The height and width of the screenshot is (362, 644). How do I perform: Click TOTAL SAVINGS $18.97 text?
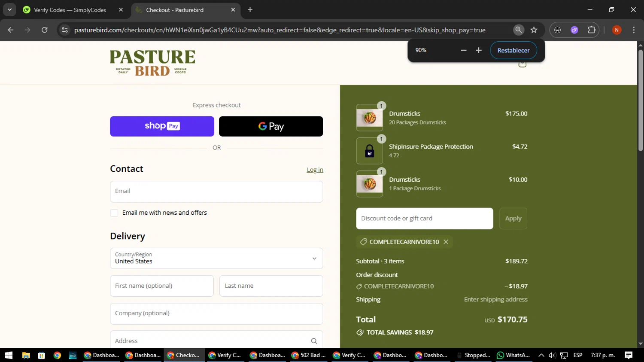tap(400, 332)
